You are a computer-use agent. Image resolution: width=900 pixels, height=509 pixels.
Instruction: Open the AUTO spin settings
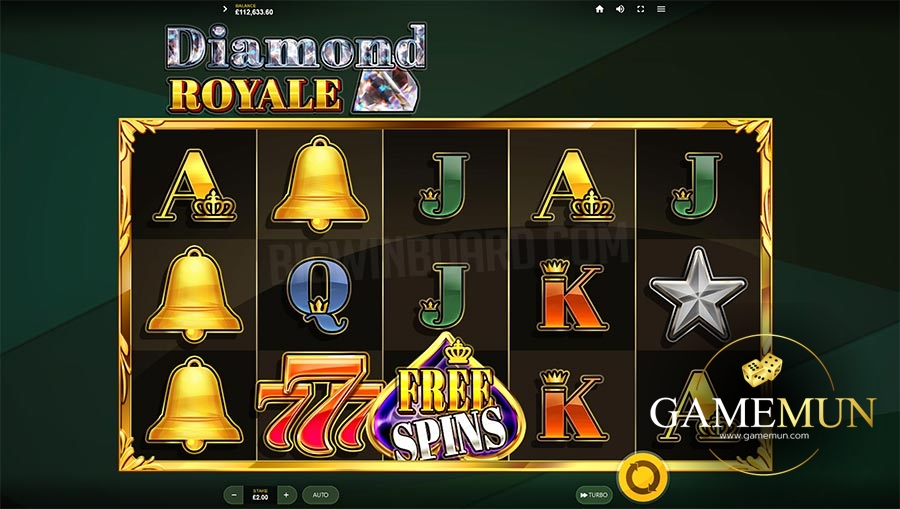[320, 495]
